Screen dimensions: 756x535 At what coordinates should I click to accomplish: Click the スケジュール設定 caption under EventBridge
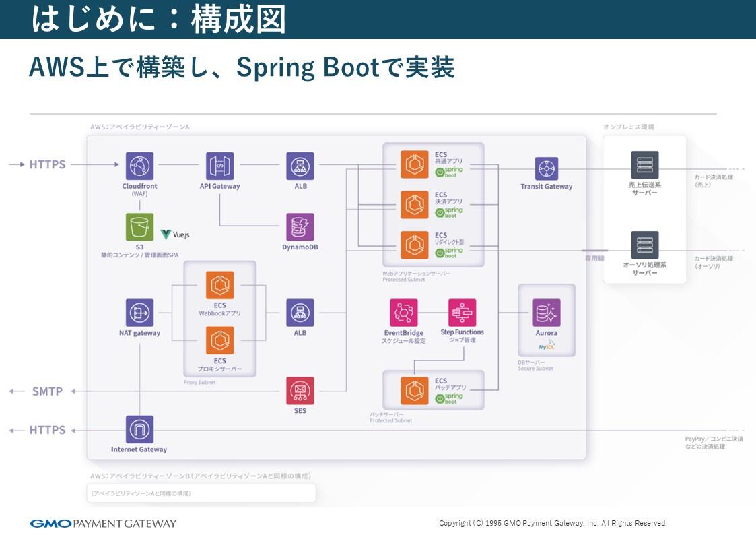tap(403, 340)
